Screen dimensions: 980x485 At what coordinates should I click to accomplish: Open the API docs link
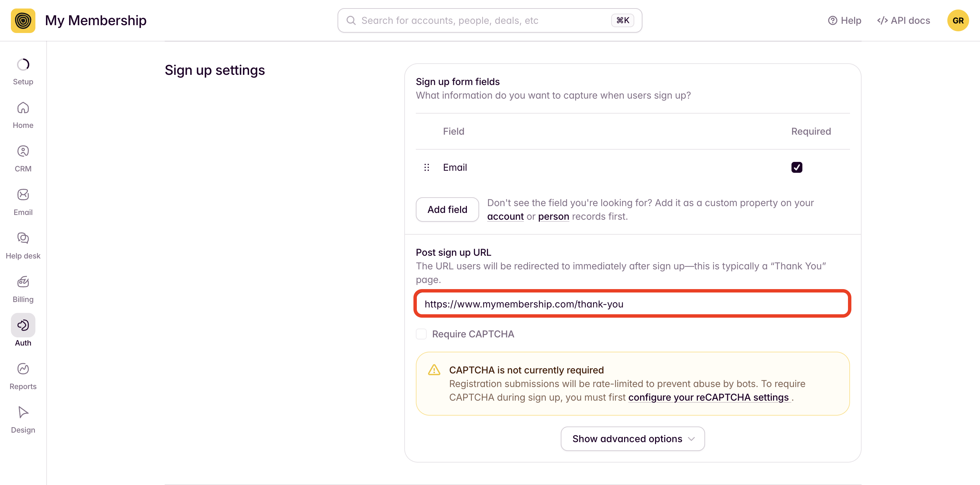903,20
